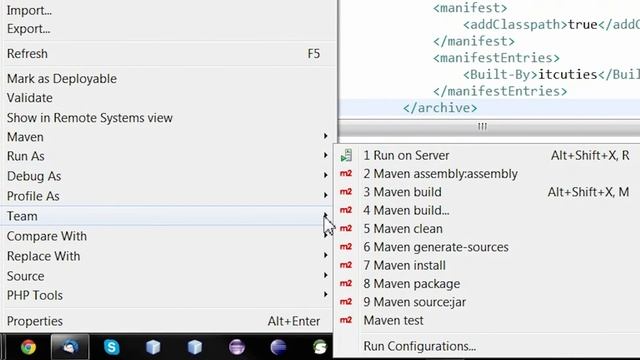Expand the PHP Tools submenu arrow
The height and width of the screenshot is (360, 640).
(325, 295)
